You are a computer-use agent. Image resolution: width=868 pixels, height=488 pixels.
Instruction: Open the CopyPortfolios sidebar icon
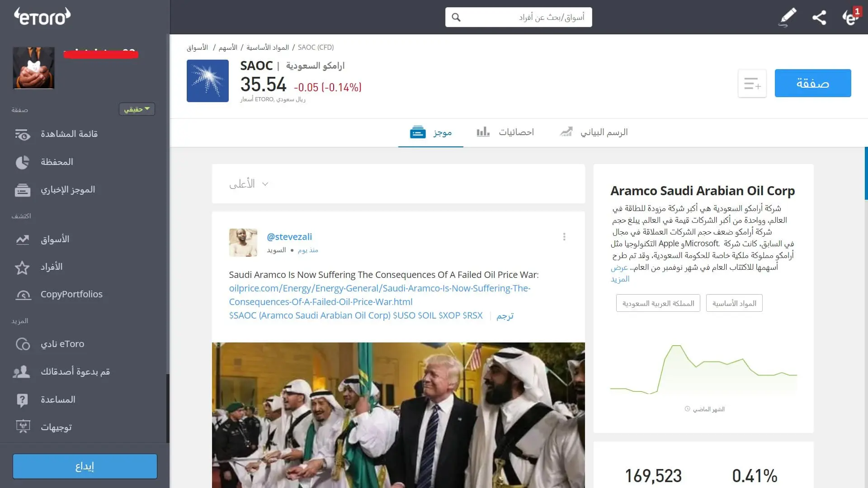(x=23, y=295)
